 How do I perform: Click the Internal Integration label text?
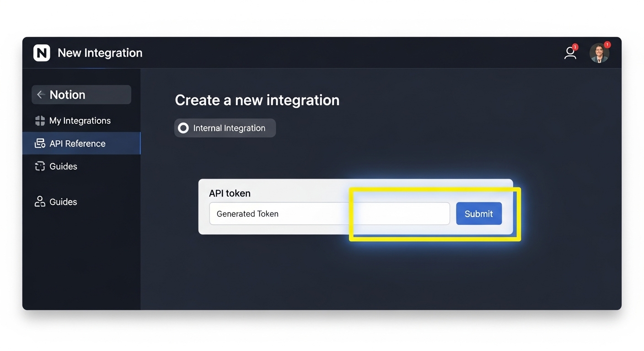point(229,128)
